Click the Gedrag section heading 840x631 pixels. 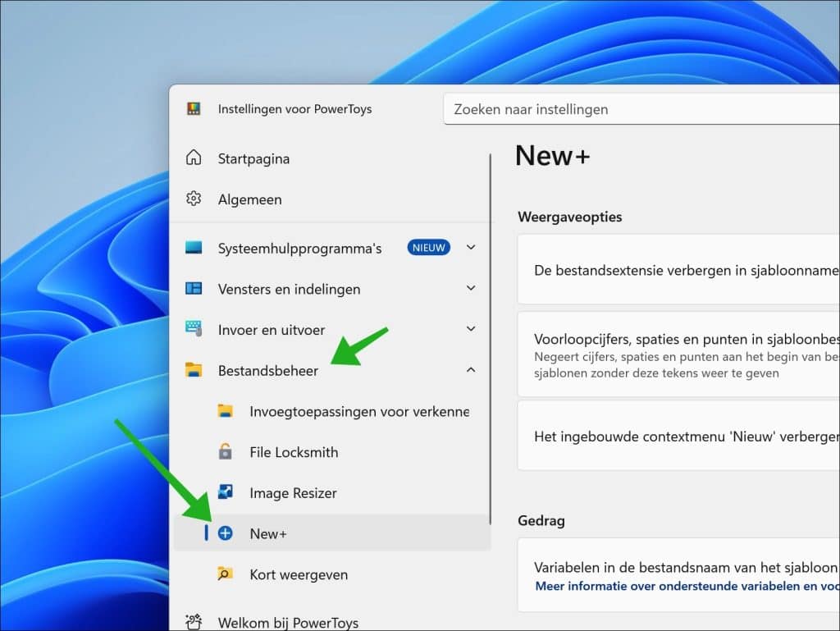tap(541, 521)
